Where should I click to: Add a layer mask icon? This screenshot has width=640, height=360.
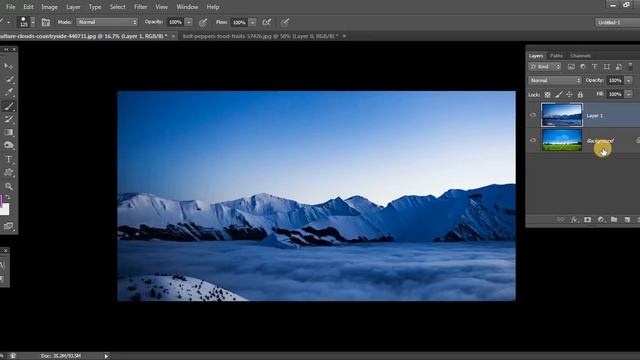click(x=587, y=220)
